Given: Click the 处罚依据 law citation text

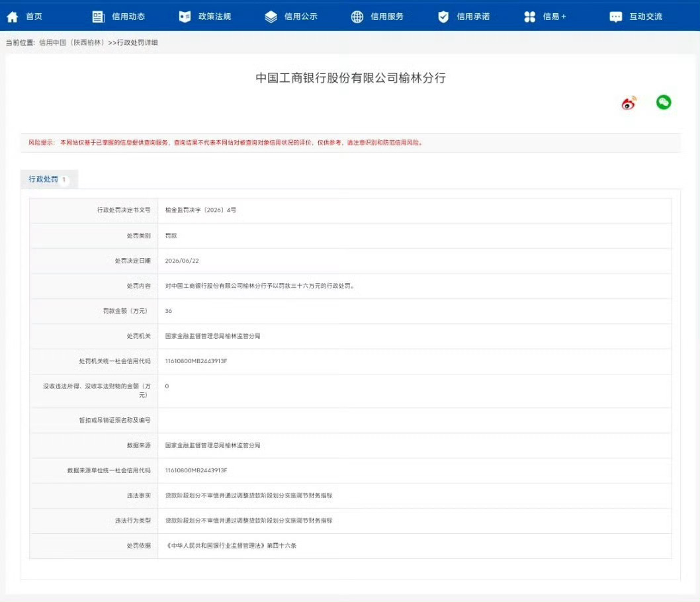Looking at the screenshot, I should click(231, 545).
